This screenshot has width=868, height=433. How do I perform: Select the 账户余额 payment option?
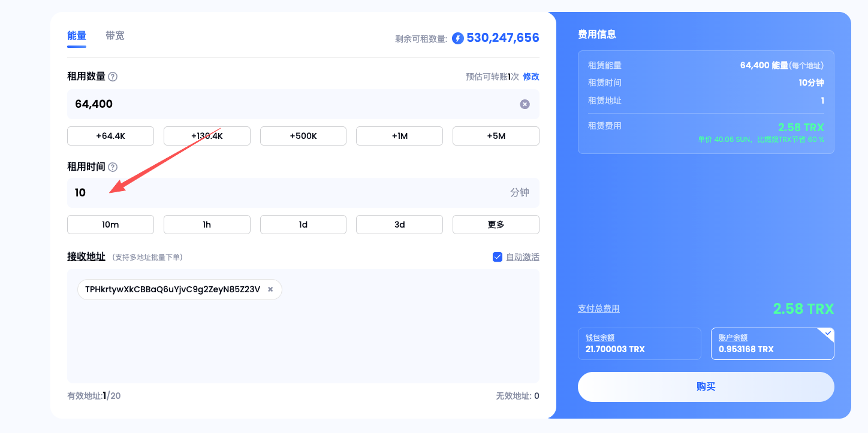[772, 344]
